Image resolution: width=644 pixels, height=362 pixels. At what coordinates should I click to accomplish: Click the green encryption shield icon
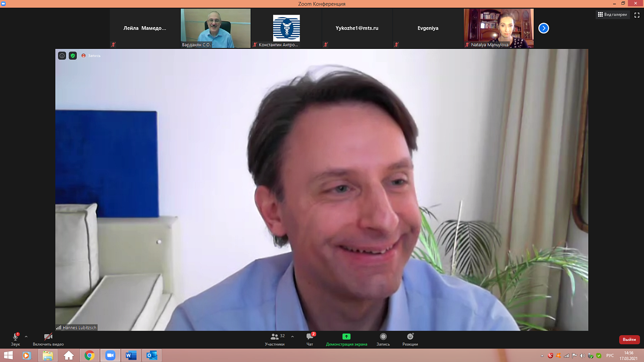[73, 56]
